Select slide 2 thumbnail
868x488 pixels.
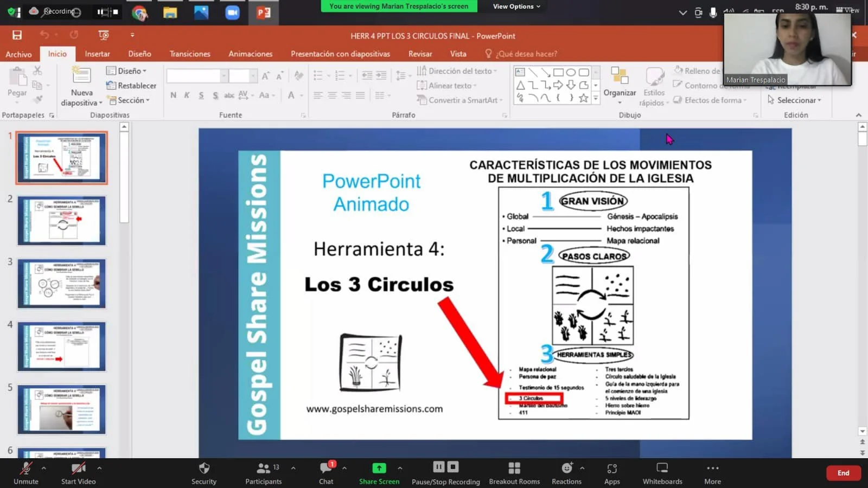pos(62,221)
